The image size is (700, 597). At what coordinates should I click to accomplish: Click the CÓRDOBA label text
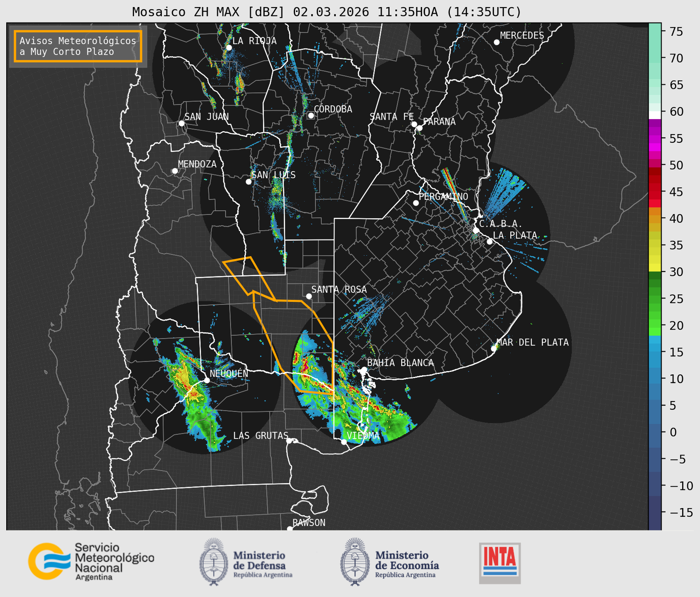333,109
